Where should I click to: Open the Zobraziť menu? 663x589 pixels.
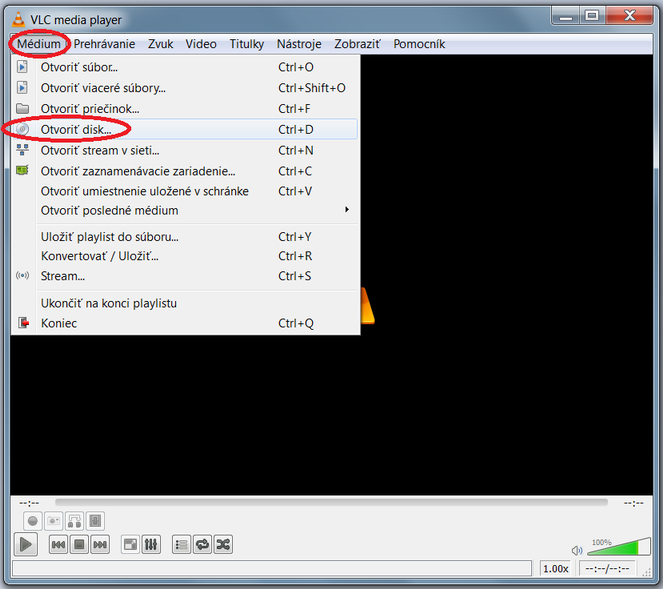click(x=357, y=44)
